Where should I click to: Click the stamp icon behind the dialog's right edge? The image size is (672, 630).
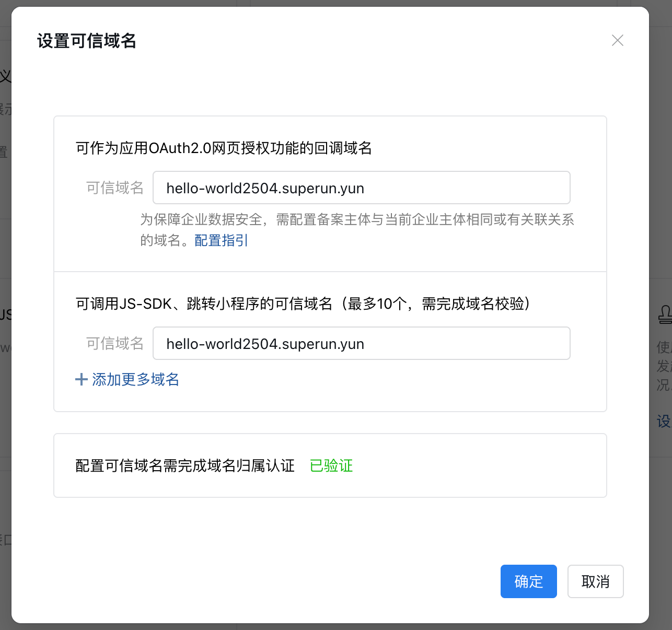(664, 315)
